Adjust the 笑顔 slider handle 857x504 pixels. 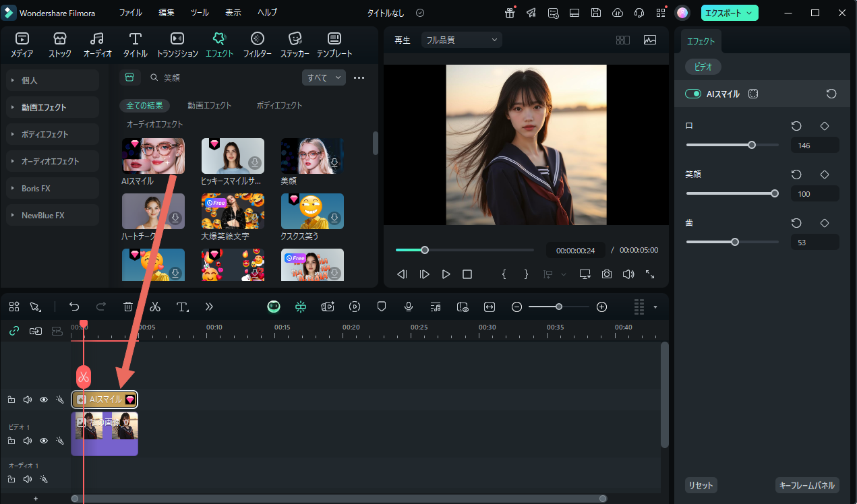[775, 193]
